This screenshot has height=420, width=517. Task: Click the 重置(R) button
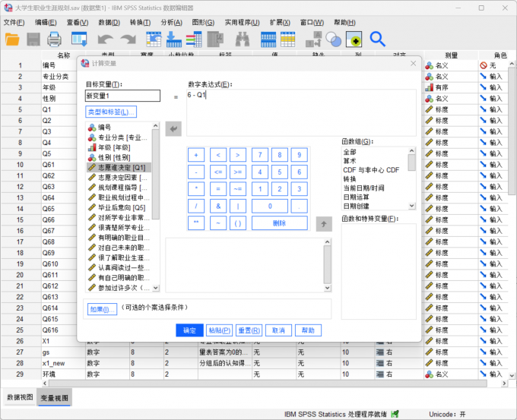(x=249, y=330)
